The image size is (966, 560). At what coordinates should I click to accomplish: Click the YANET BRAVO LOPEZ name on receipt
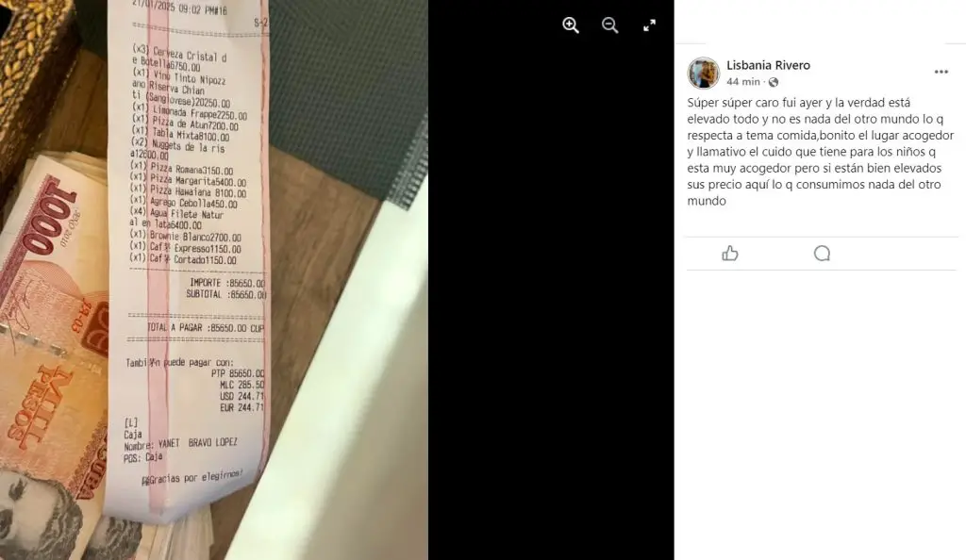click(198, 442)
